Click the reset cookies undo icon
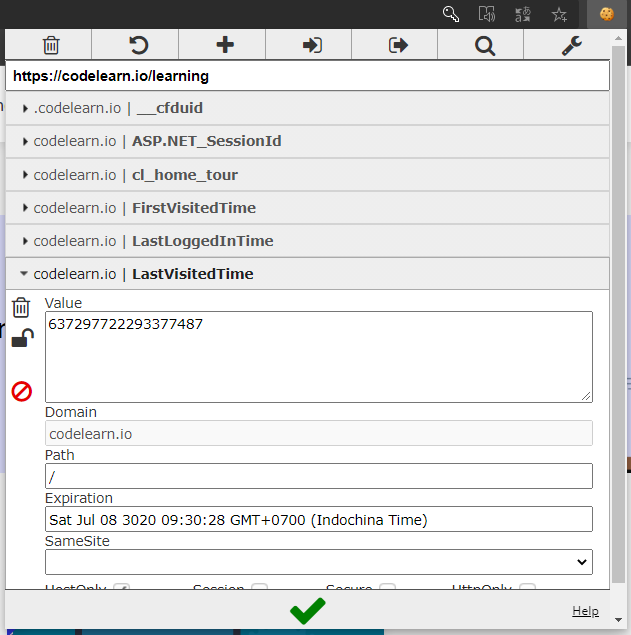The image size is (631, 635). (x=137, y=45)
